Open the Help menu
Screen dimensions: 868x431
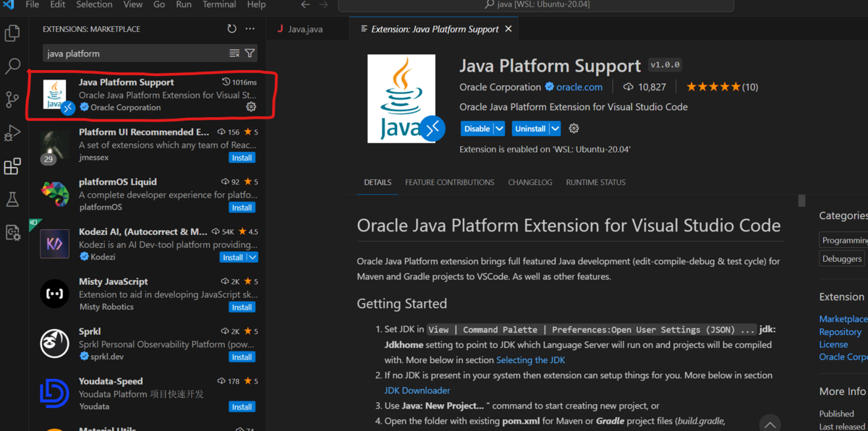256,4
